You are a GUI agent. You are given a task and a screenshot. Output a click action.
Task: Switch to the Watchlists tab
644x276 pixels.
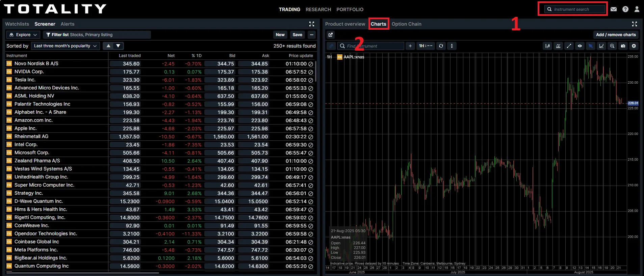[x=17, y=24]
